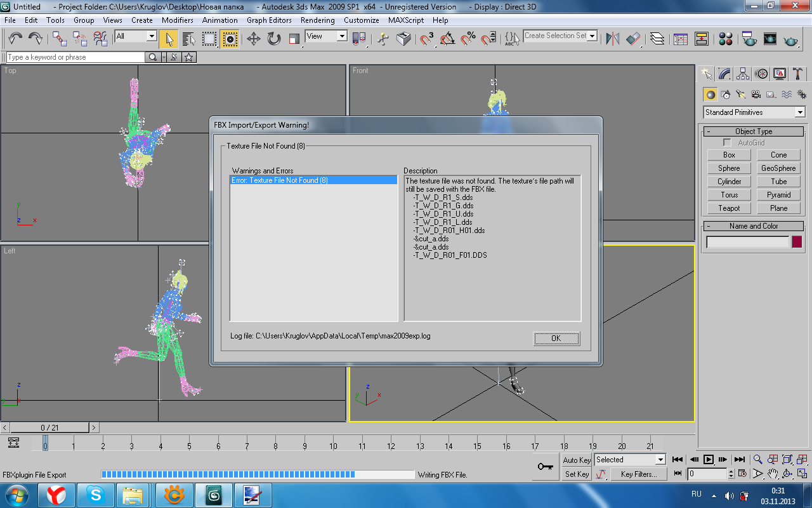Viewport: 812px width, 508px height.
Task: Open the Material Editor
Action: [726, 39]
